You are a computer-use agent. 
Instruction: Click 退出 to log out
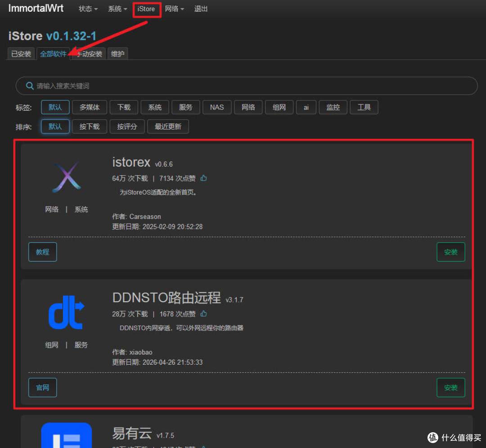[201, 9]
